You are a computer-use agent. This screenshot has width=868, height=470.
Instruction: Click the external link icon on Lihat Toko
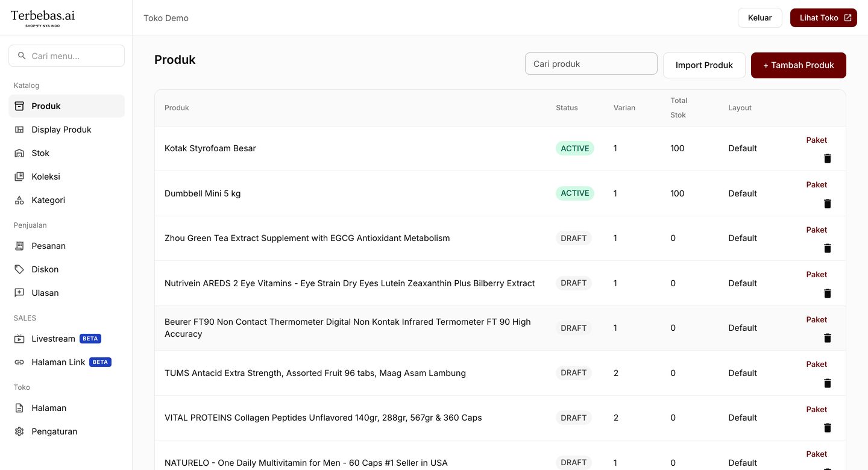pyautogui.click(x=848, y=18)
